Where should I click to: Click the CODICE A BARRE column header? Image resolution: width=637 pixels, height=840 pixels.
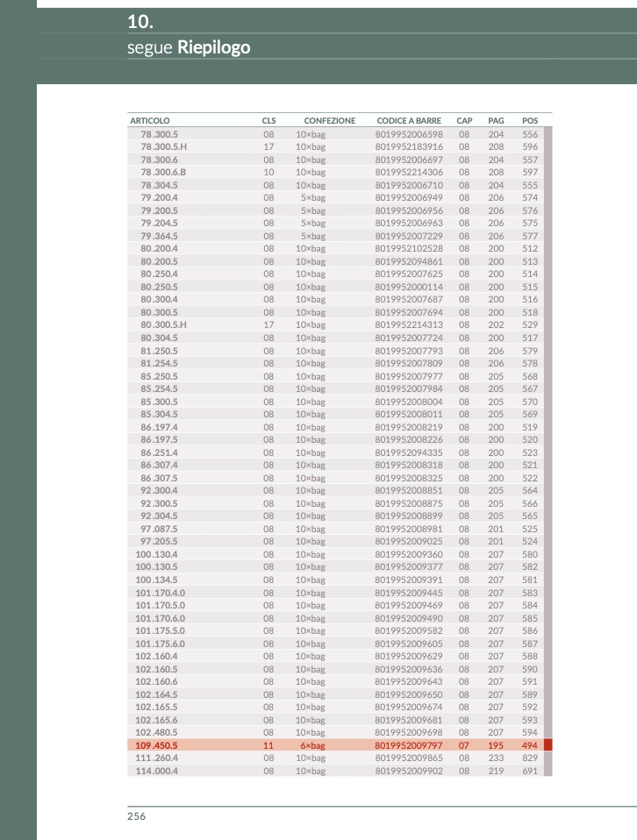(x=409, y=120)
